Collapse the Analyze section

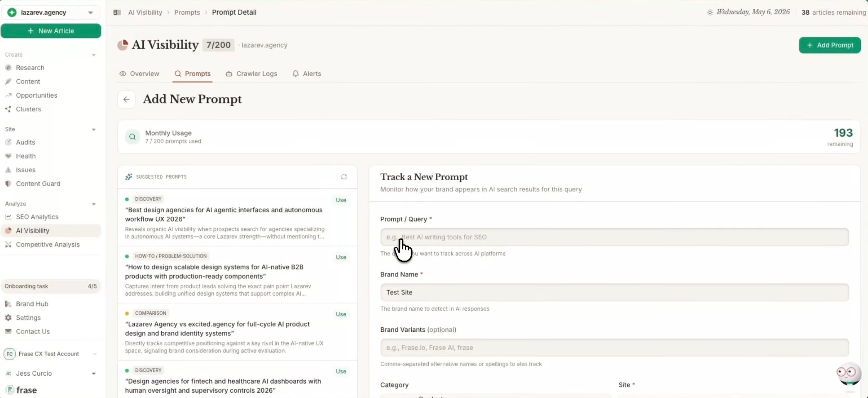pyautogui.click(x=94, y=204)
